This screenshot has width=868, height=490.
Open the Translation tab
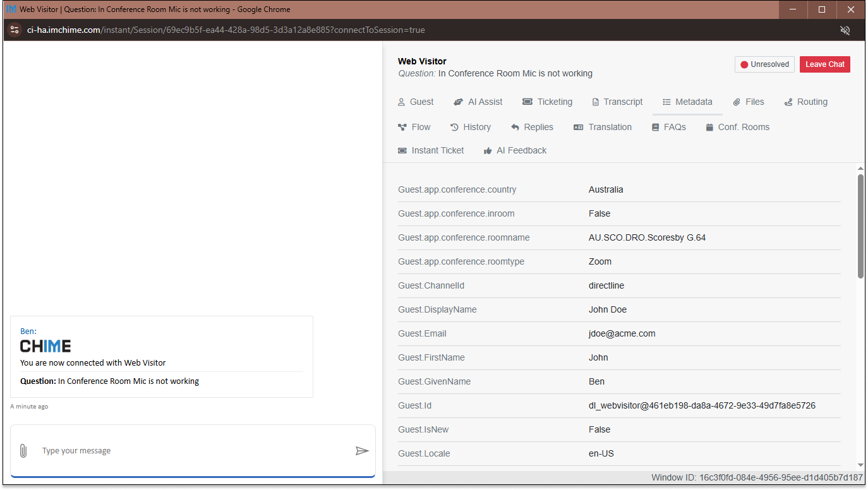[x=602, y=127]
